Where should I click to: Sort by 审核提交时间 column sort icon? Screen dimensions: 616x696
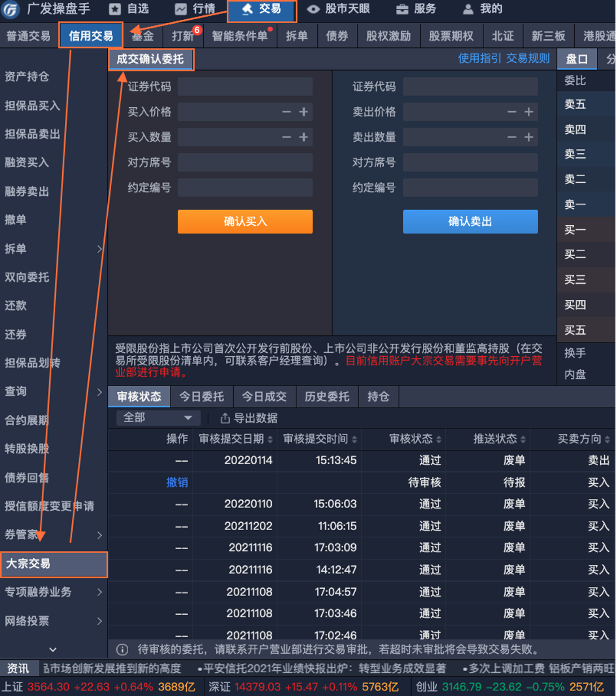(355, 439)
